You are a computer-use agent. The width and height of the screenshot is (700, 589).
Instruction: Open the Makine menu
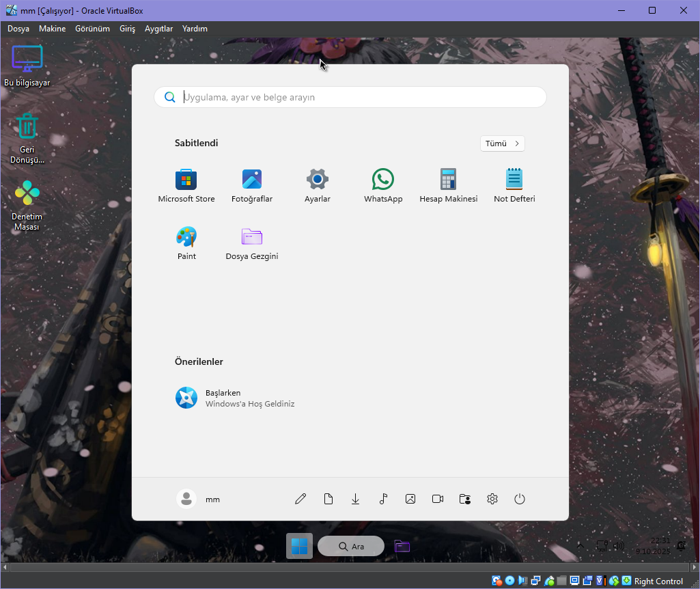tap(52, 29)
